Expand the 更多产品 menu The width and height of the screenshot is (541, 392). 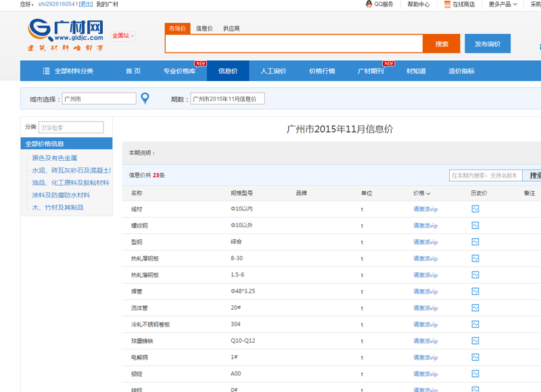pyautogui.click(x=502, y=4)
